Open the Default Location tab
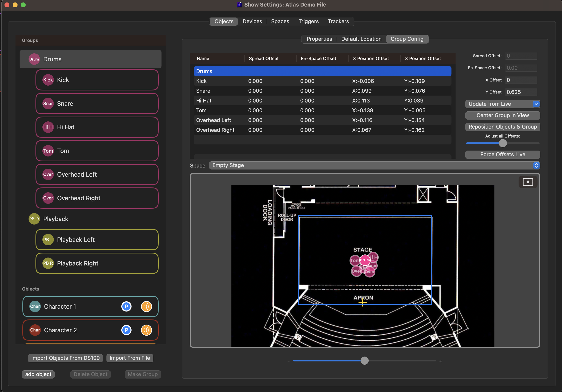The height and width of the screenshot is (392, 562). coord(361,39)
